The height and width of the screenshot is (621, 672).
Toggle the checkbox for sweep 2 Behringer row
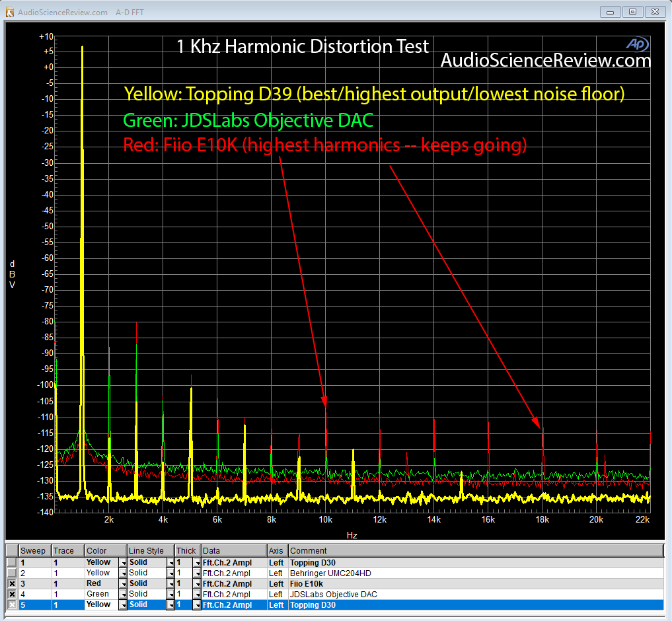click(x=12, y=573)
